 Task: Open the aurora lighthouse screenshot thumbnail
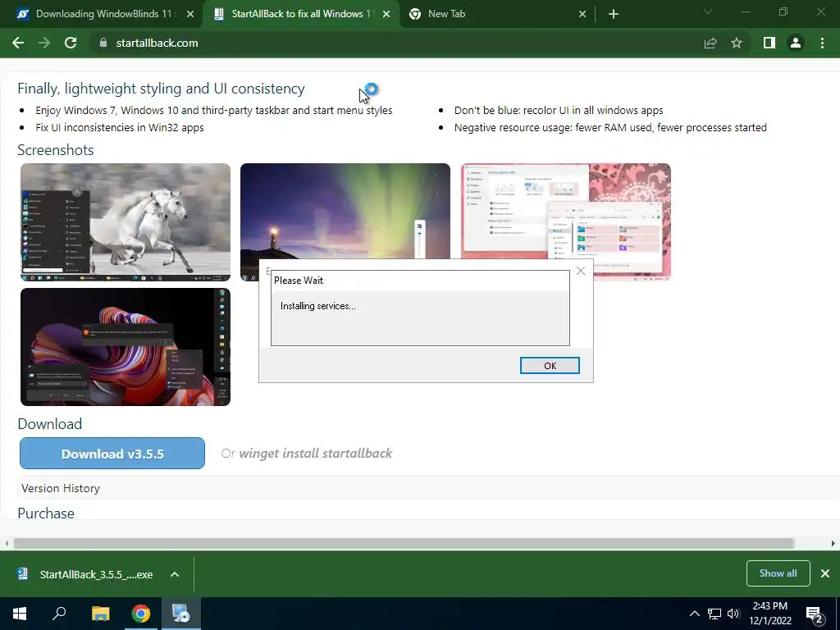tap(345, 211)
